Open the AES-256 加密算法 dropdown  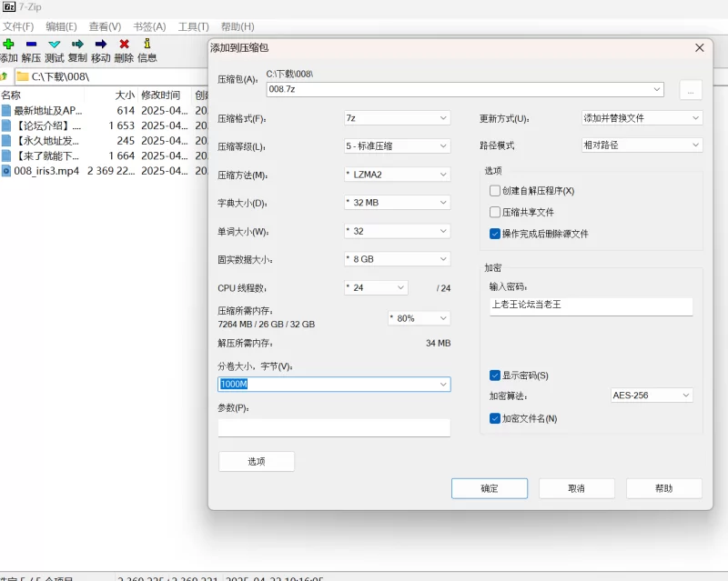tap(652, 396)
